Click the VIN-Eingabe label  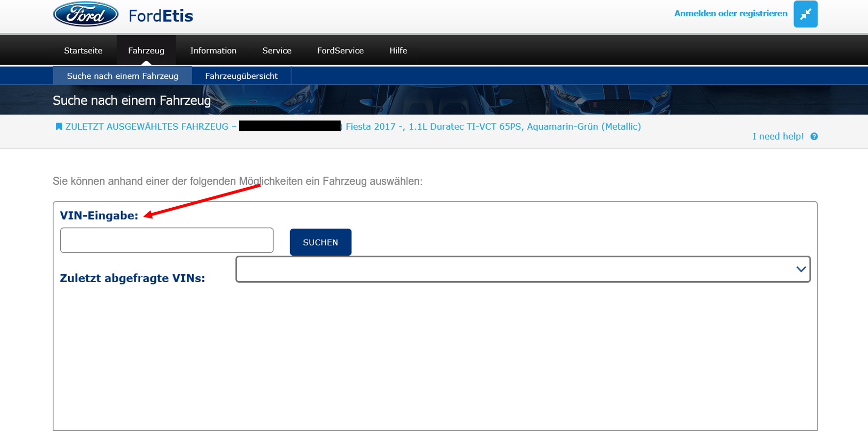point(99,216)
